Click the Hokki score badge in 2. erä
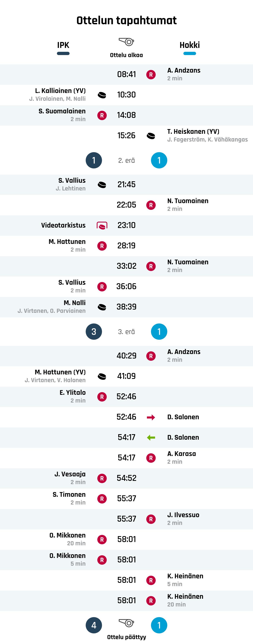The height and width of the screenshot is (644, 253). [159, 160]
